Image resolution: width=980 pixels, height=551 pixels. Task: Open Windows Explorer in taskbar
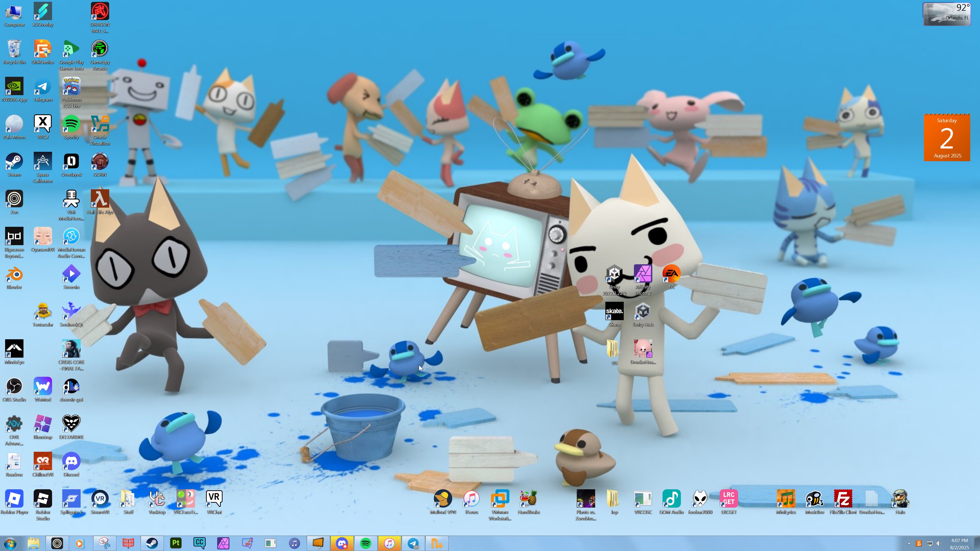click(x=33, y=543)
